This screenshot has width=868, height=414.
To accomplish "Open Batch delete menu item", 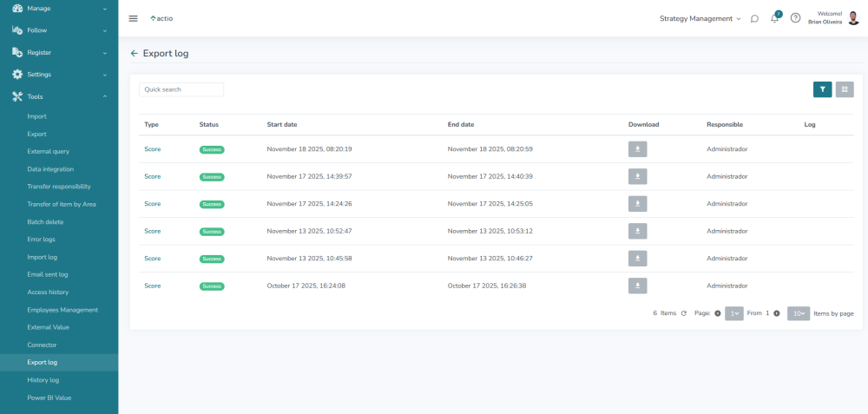I will (x=45, y=222).
